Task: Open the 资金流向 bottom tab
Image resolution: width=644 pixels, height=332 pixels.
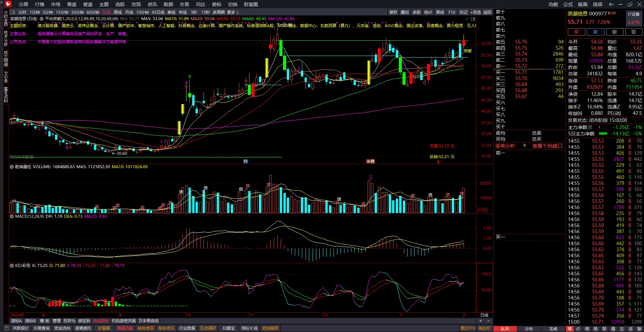Action: 62,328
